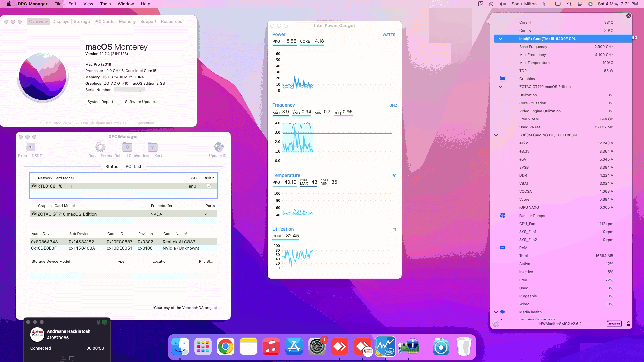
Task: Click the Storage Device Model column header
Action: pos(51,261)
